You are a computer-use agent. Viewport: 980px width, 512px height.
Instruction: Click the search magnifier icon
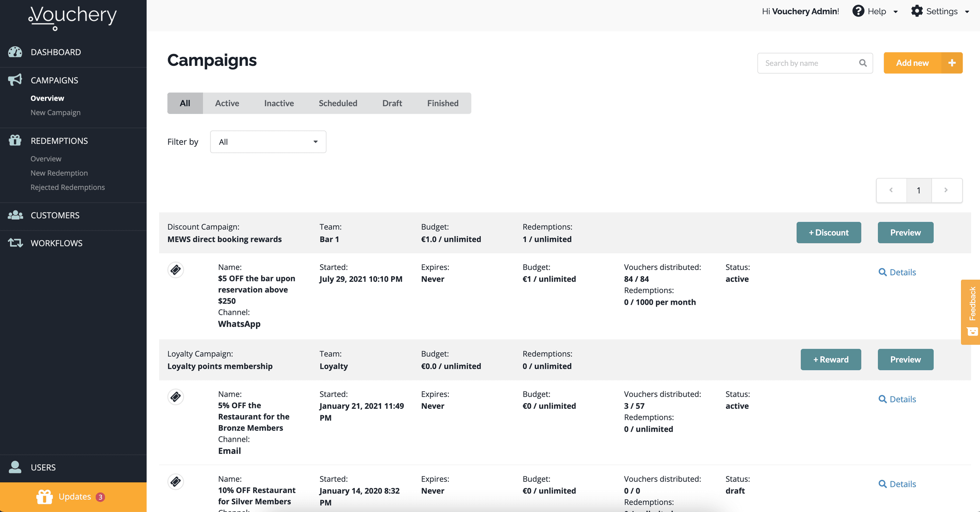pyautogui.click(x=863, y=63)
